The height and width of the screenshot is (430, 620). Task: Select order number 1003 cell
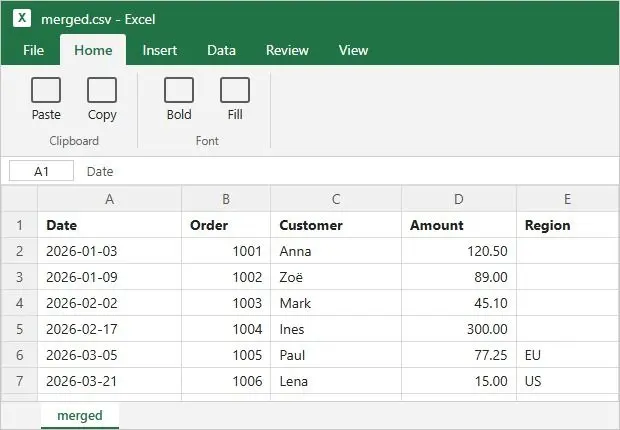(226, 303)
